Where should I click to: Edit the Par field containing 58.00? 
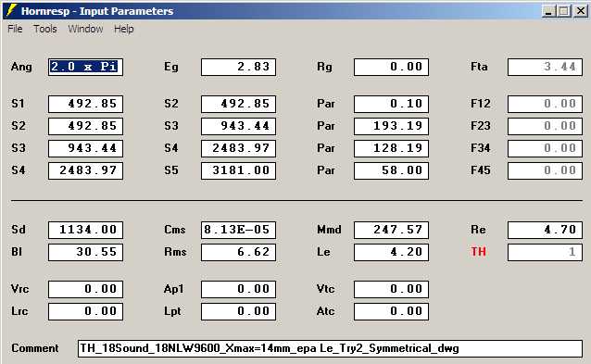(391, 170)
